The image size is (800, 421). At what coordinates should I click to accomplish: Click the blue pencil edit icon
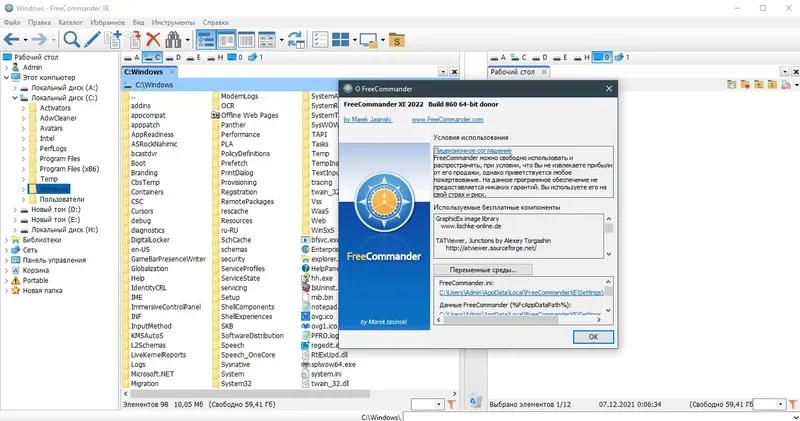92,39
